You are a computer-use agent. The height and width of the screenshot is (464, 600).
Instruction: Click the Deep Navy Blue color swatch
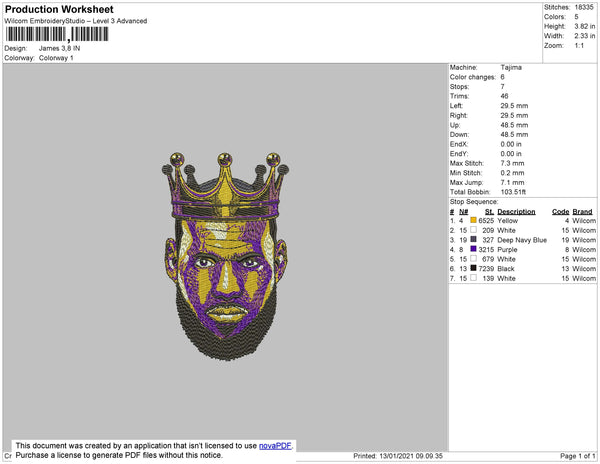click(x=473, y=239)
